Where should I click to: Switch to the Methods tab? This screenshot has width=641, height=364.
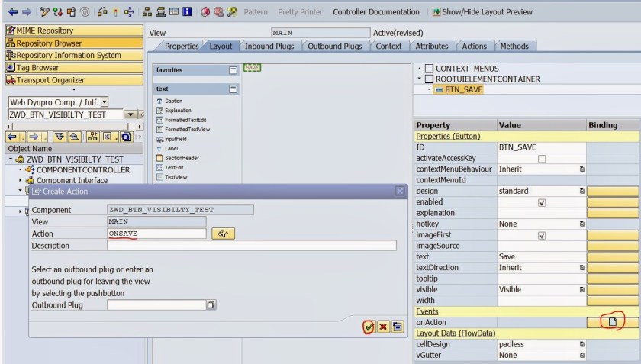tap(514, 47)
